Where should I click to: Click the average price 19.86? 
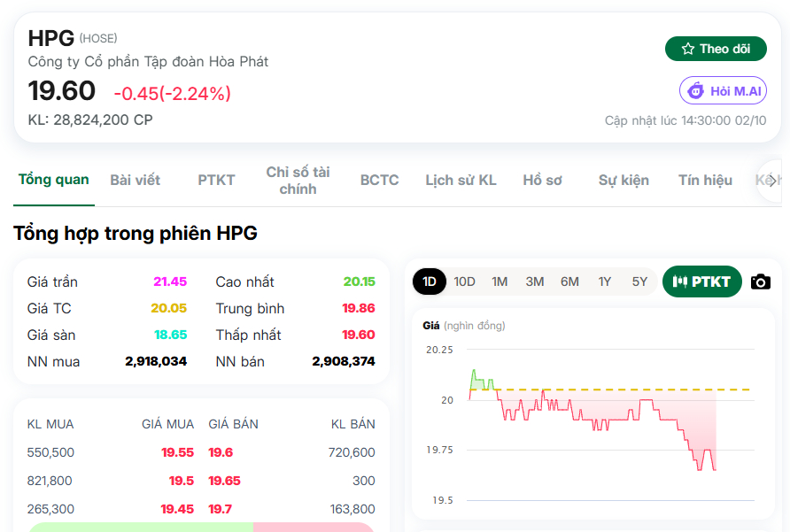click(x=359, y=308)
